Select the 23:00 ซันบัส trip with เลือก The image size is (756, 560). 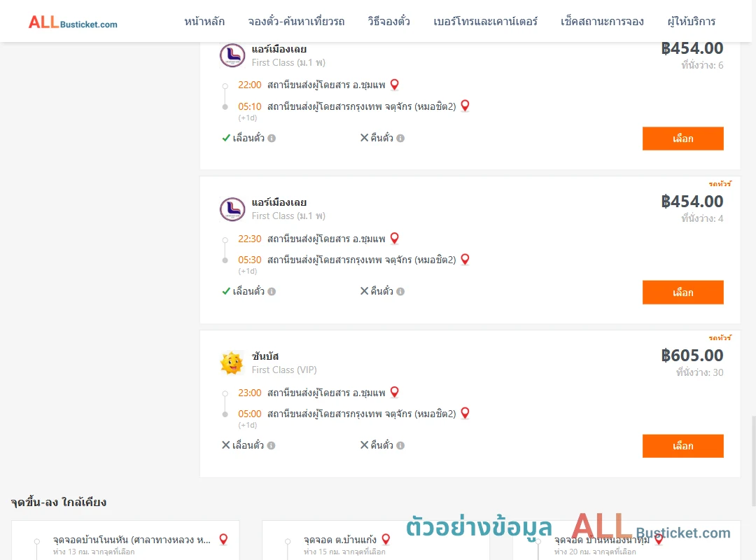point(682,446)
